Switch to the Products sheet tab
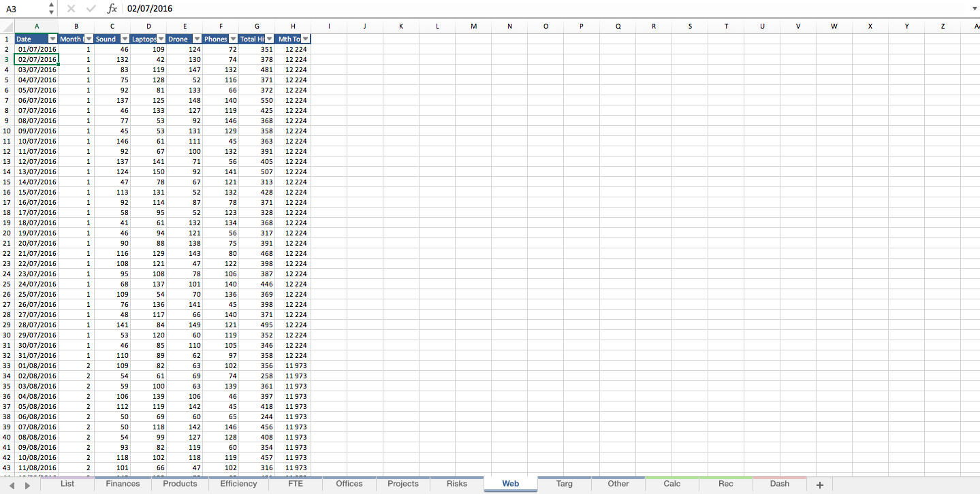Image resolution: width=980 pixels, height=494 pixels. pos(179,484)
